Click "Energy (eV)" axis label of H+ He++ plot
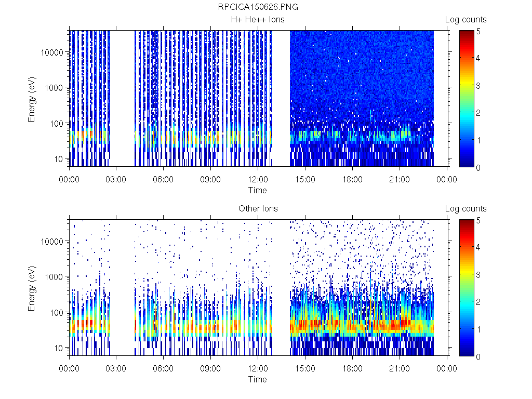 tap(32, 99)
